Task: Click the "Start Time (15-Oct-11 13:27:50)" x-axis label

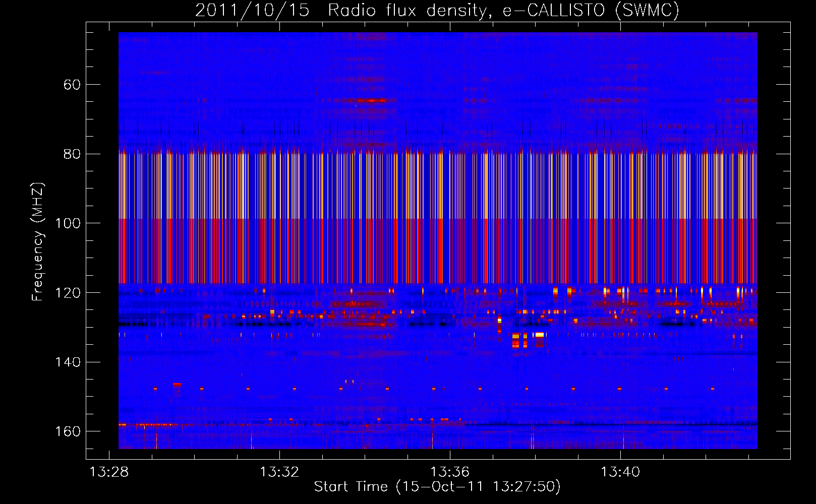Action: pos(437,487)
